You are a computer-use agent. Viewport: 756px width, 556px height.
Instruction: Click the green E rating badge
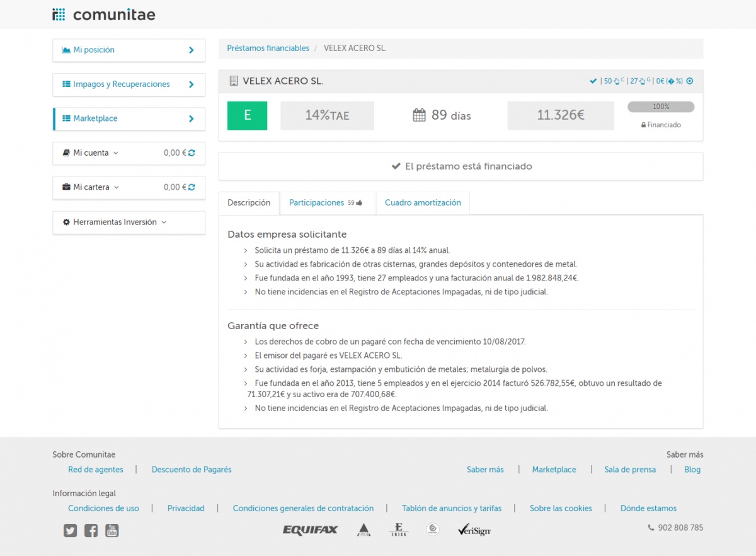tap(247, 115)
